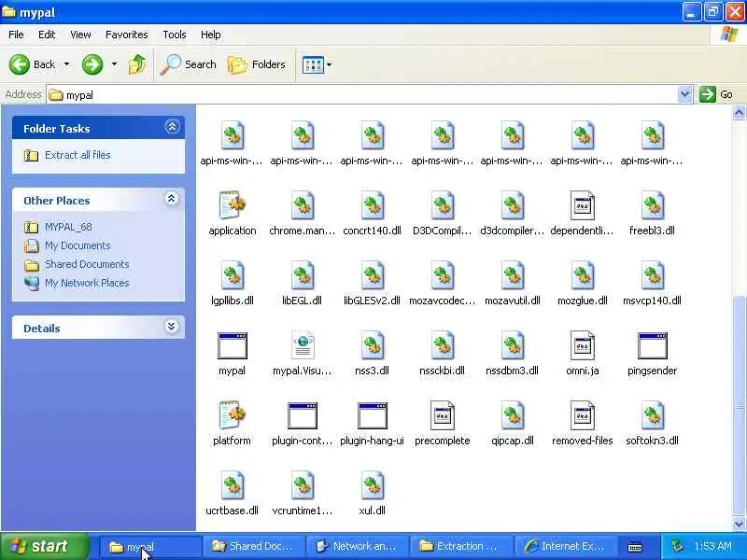Click the Go button

pyautogui.click(x=716, y=94)
